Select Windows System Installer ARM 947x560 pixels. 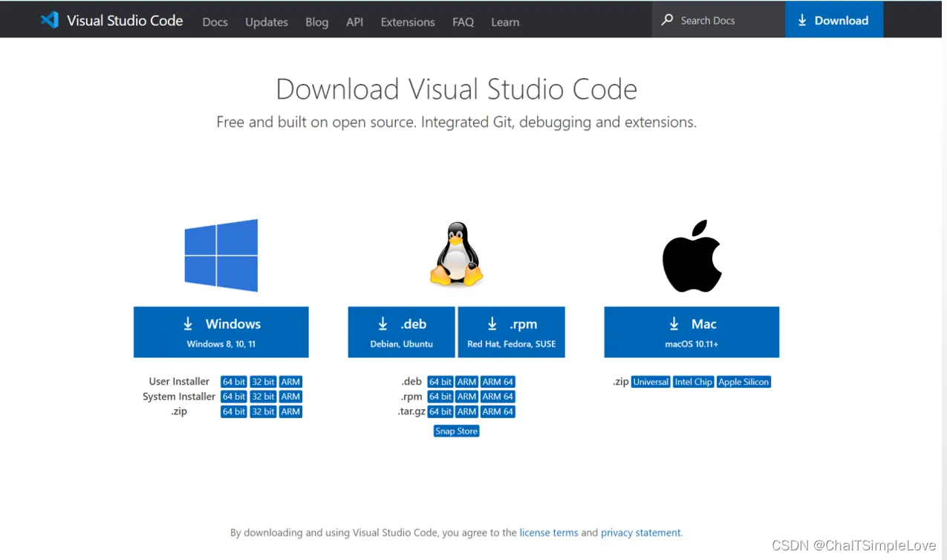(x=290, y=397)
